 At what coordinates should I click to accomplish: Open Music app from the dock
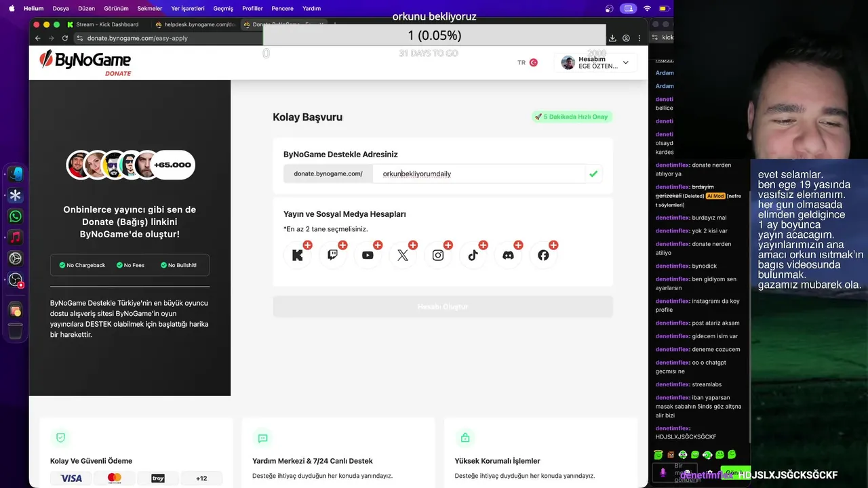pos(15,237)
